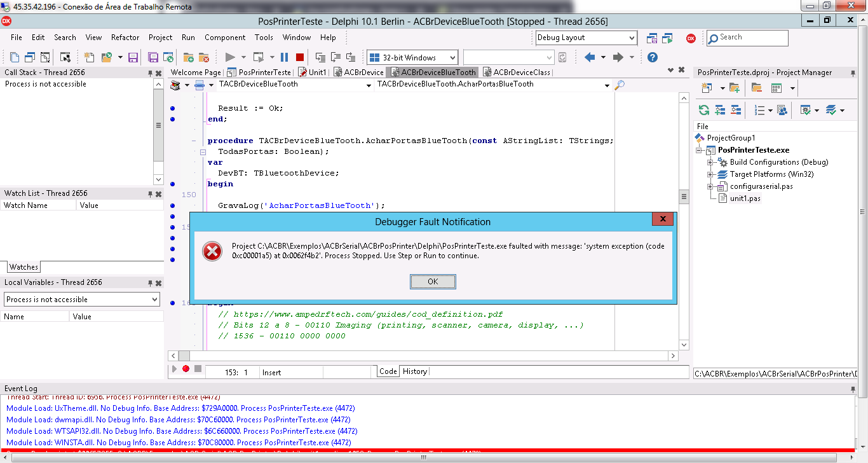Switch to the ACBrDeviceClass editor tab

pos(517,73)
